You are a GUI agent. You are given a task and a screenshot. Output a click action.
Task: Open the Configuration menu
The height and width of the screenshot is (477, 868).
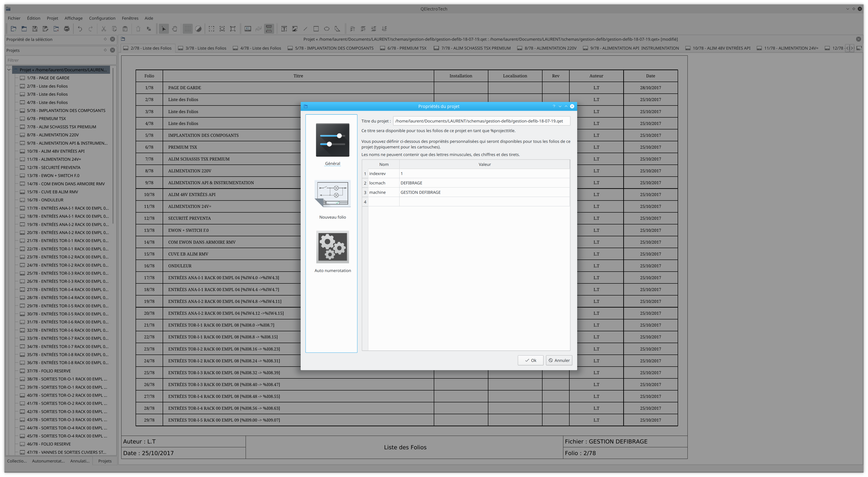pyautogui.click(x=102, y=18)
